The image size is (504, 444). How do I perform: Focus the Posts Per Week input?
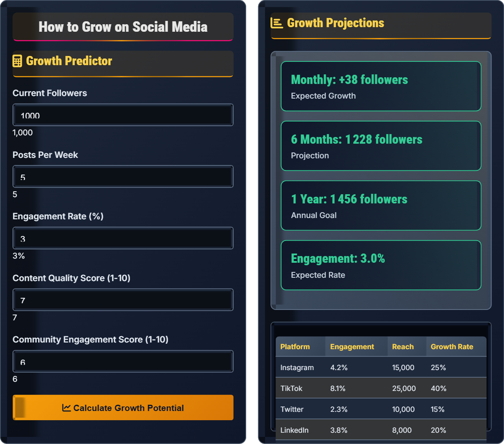tap(123, 177)
